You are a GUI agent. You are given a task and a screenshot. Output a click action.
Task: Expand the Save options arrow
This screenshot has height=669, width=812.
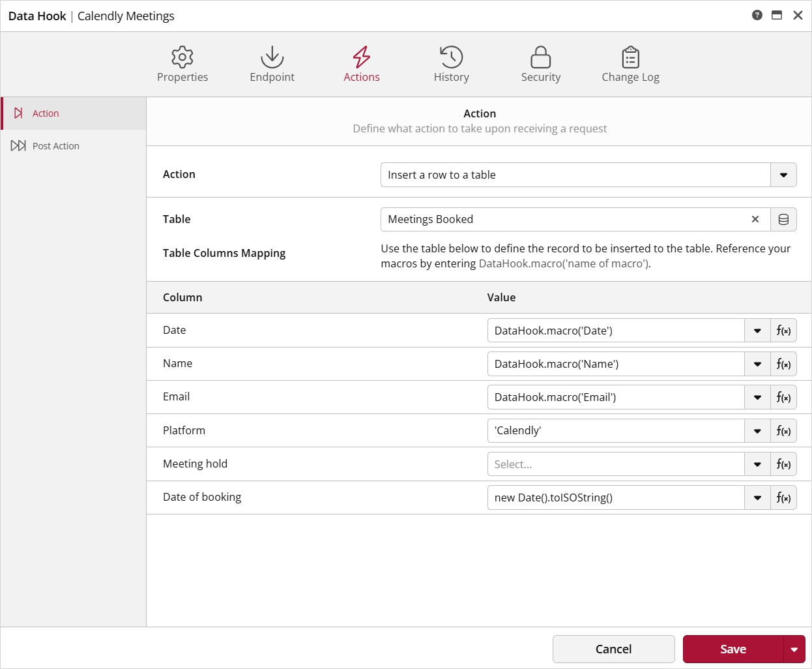coord(794,649)
